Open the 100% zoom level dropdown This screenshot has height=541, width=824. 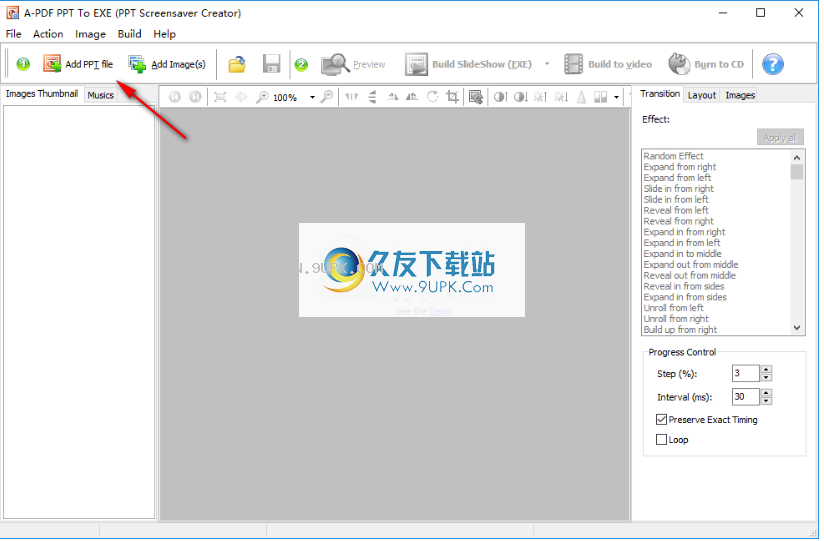[312, 97]
